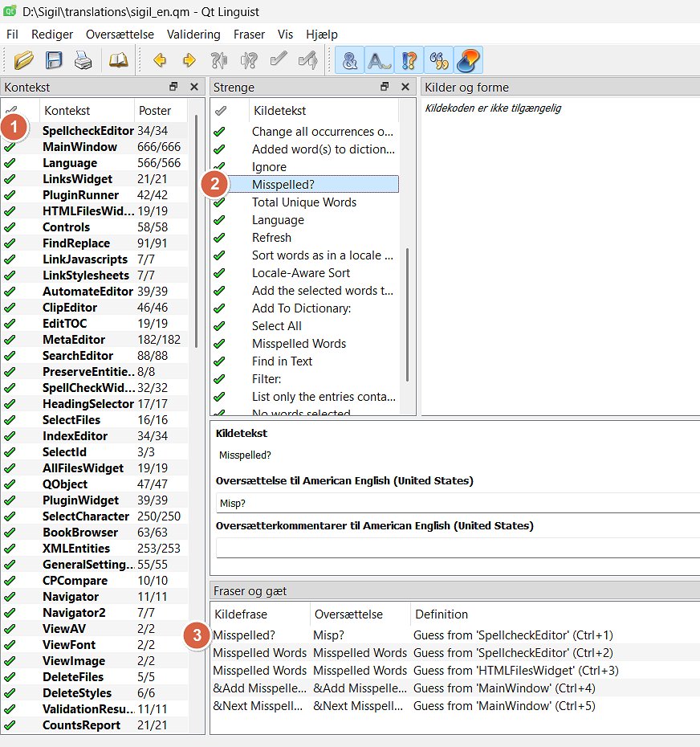Image resolution: width=700 pixels, height=747 pixels.
Task: Open the phrase book icon
Action: (118, 60)
